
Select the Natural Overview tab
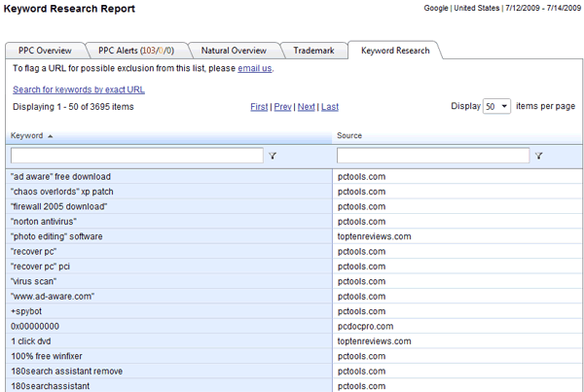pos(234,50)
